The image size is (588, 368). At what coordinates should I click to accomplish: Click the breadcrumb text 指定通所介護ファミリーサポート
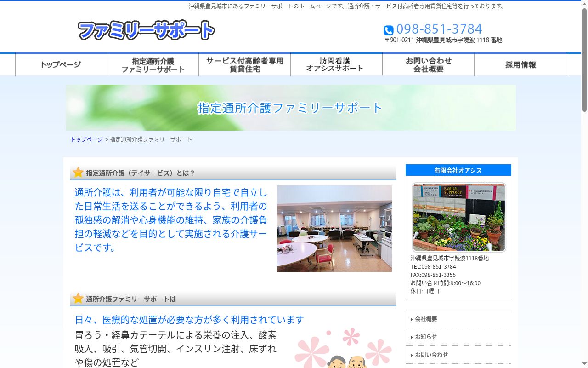pyautogui.click(x=151, y=139)
